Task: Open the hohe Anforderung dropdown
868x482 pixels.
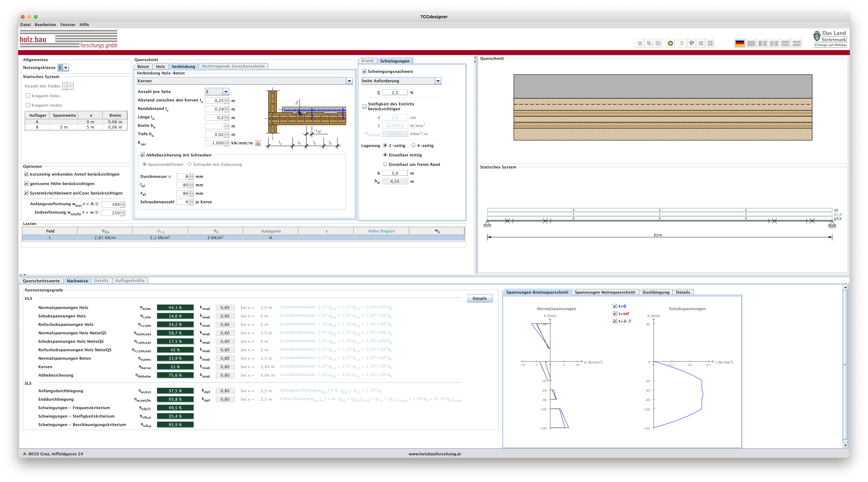Action: 438,81
